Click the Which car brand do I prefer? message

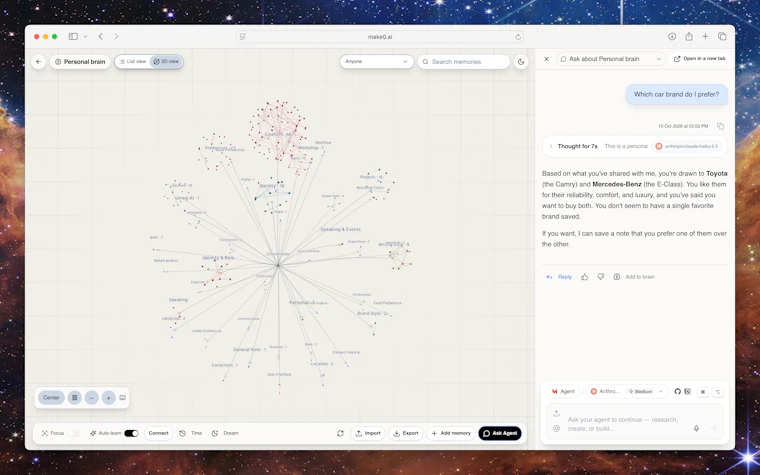click(677, 95)
